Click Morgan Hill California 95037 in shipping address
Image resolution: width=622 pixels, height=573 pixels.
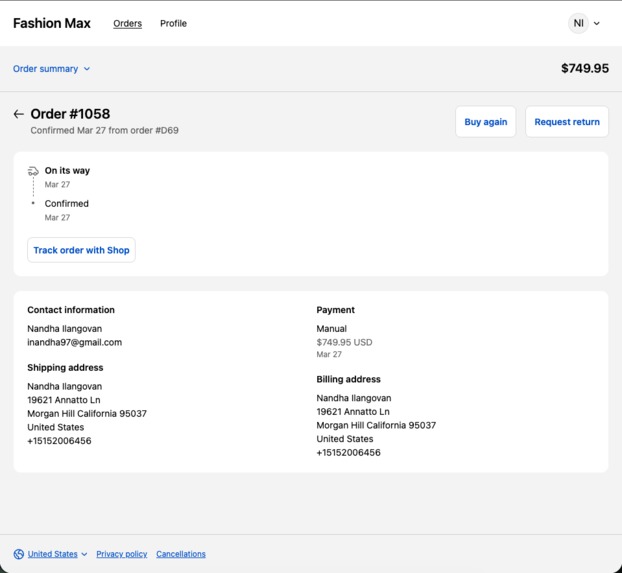tap(87, 414)
